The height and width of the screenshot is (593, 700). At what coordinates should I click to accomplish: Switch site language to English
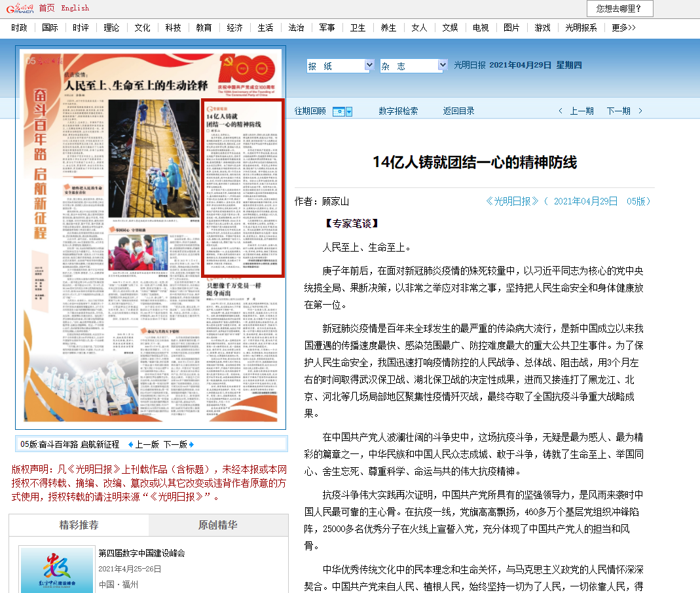(75, 8)
